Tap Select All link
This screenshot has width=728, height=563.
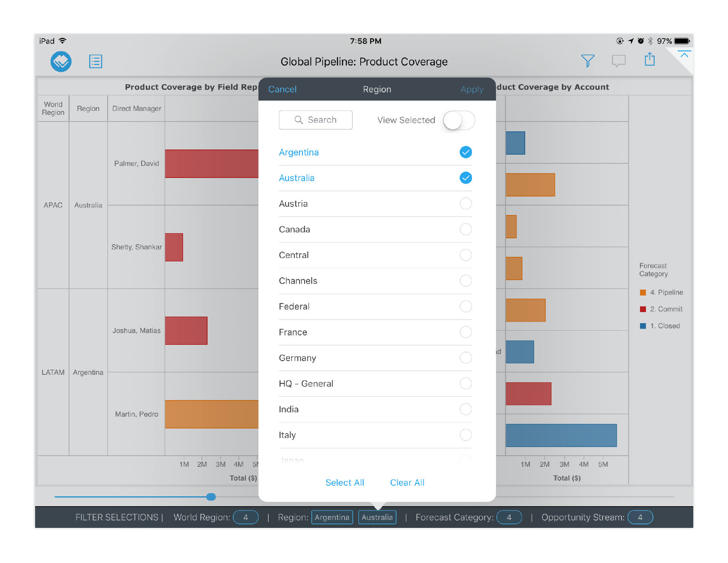pos(344,483)
